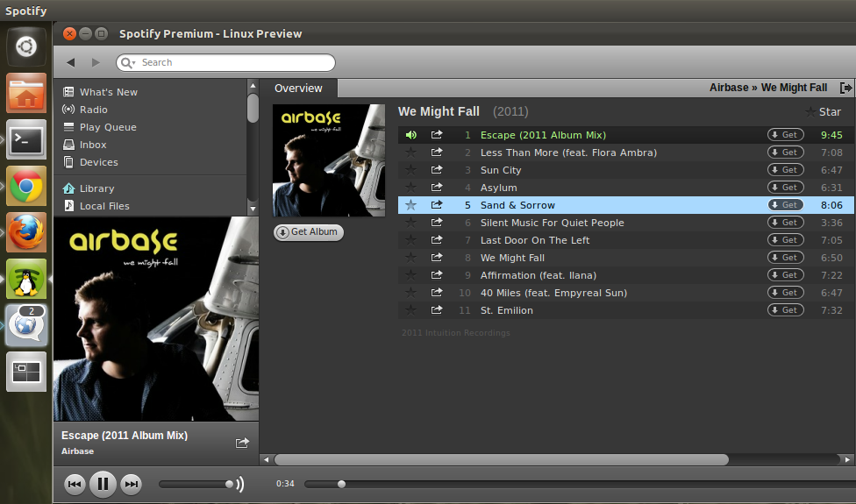Star Silent Music For Quiet People

click(411, 223)
